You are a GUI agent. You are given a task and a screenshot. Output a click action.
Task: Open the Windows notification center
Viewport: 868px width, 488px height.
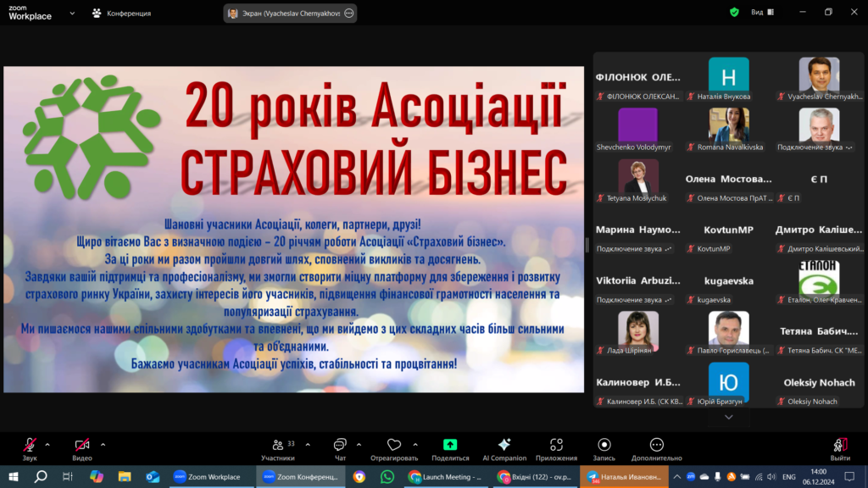coord(849,476)
